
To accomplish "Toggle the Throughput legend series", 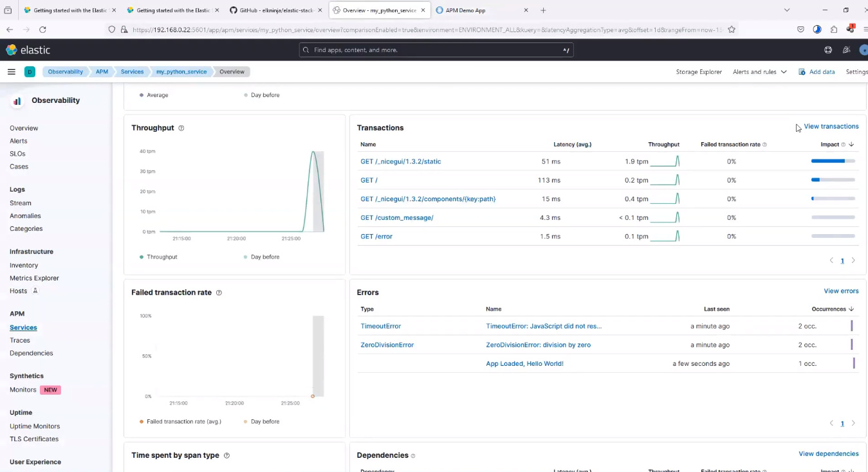I will [158, 257].
